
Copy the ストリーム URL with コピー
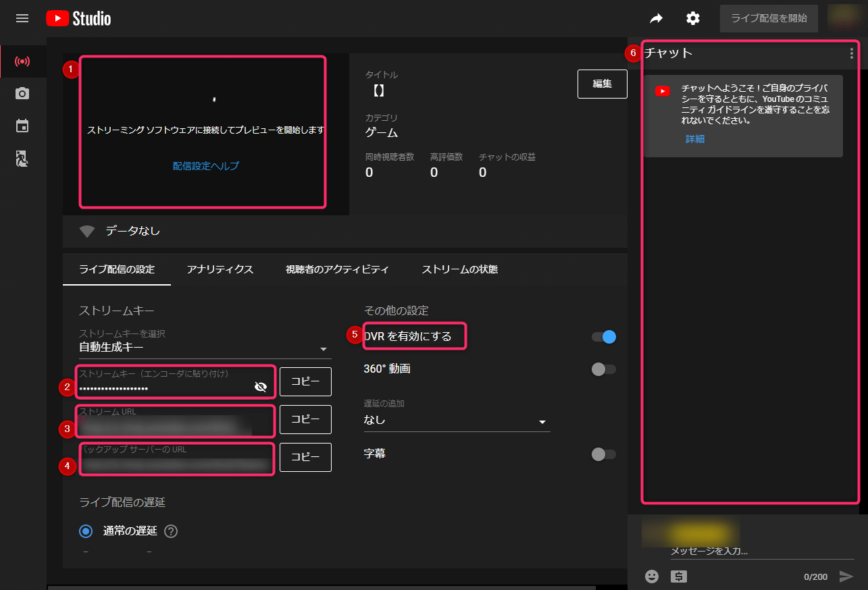pos(306,419)
